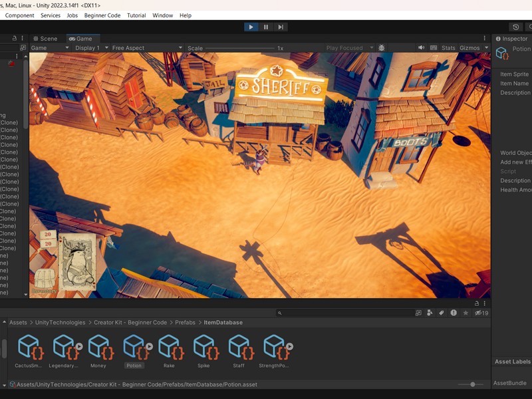The image size is (532, 399).
Task: Open the Inspector tab
Action: 511,39
